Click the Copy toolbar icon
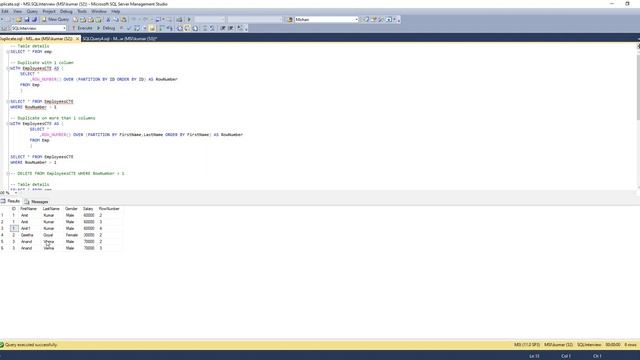 click(116, 20)
